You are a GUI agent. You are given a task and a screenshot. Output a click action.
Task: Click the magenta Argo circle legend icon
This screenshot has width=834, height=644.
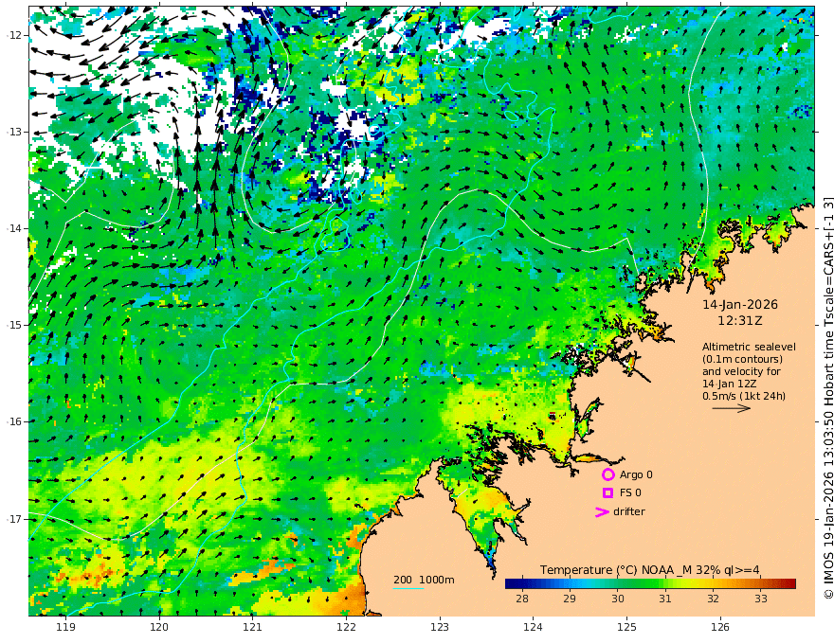(607, 474)
